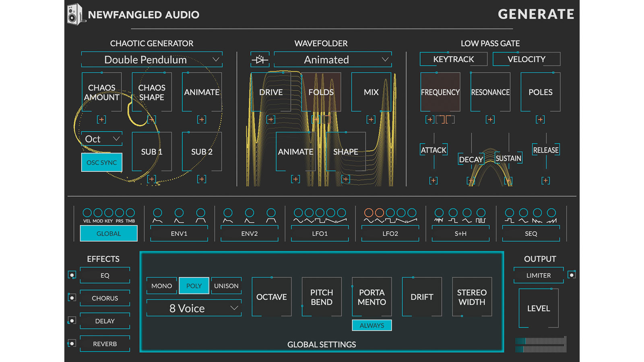Click the plus icon under Shape
This screenshot has width=644, height=362.
tap(346, 179)
